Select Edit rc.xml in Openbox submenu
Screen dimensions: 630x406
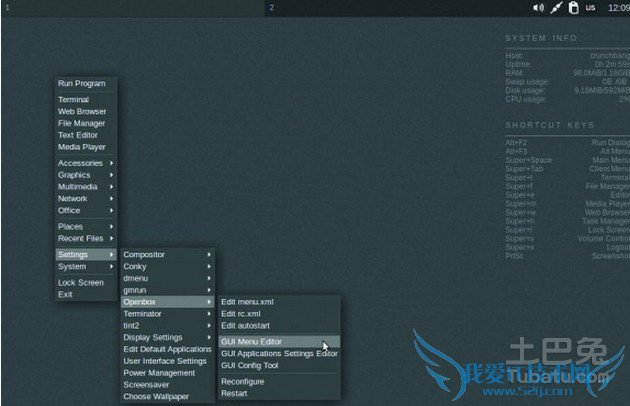[279, 314]
